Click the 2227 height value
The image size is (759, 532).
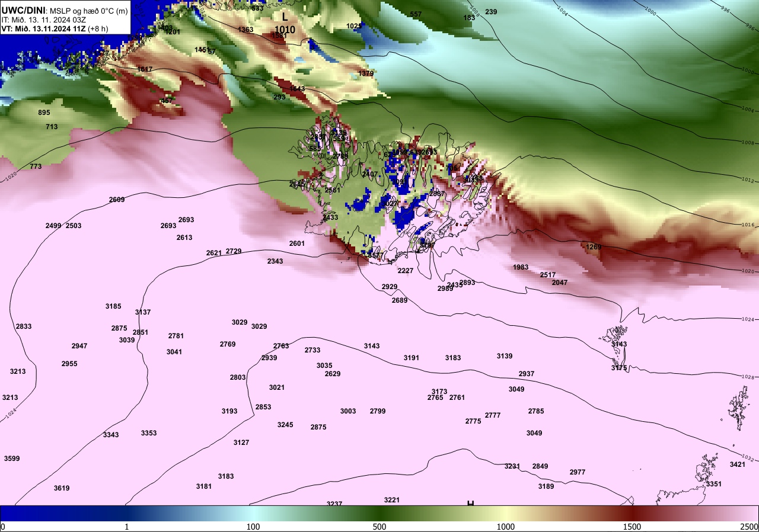406,271
